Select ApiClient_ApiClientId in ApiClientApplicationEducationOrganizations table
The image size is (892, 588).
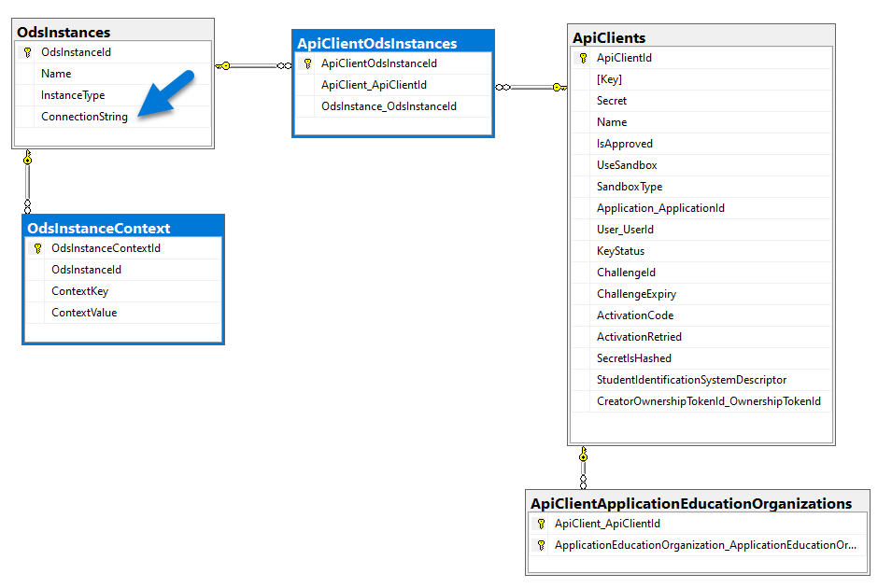(x=698, y=524)
